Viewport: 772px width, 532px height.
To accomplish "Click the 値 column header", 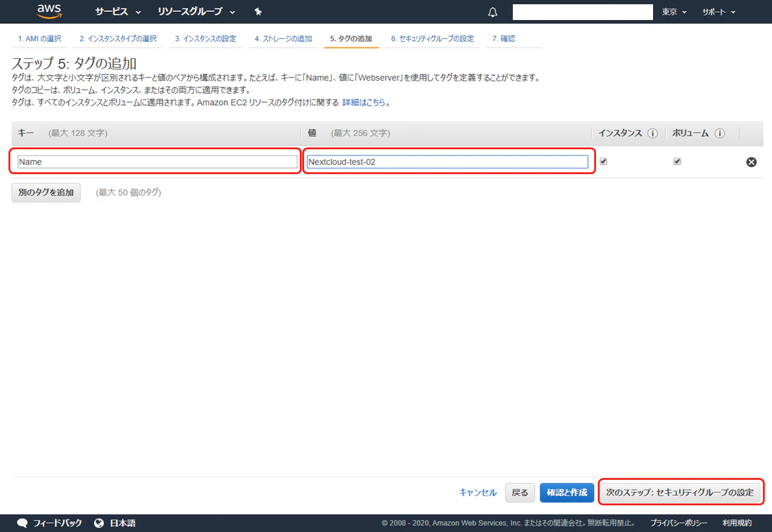I will point(312,133).
